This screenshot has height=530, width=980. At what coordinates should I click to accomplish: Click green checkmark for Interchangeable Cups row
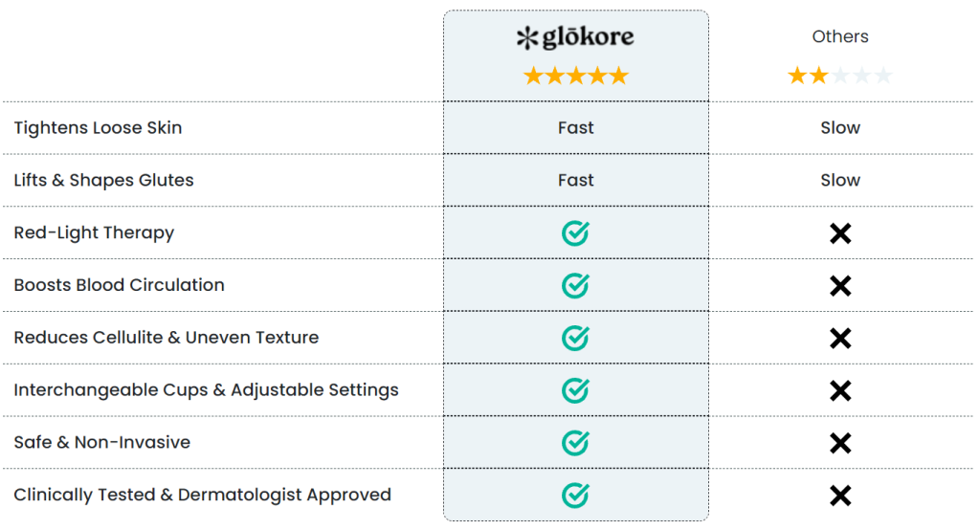point(575,390)
